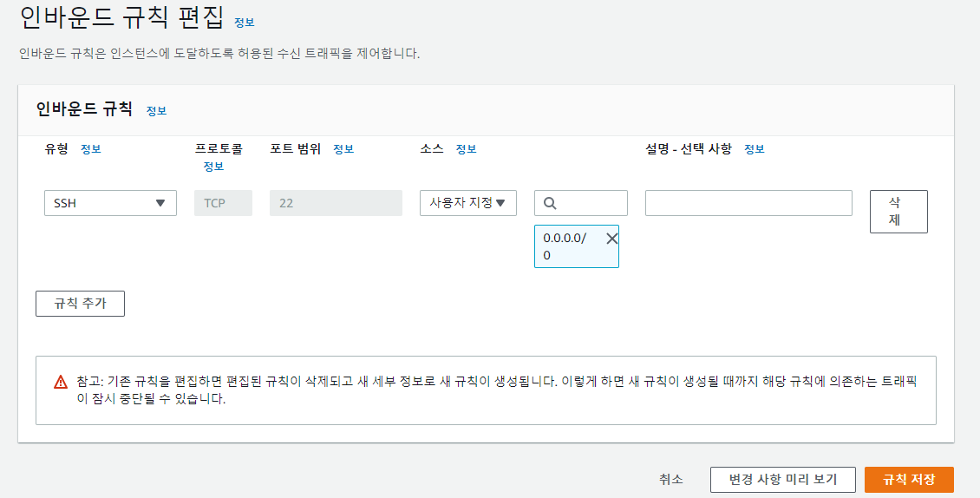The width and height of the screenshot is (980, 498).
Task: Open the 정보 link beside page title
Action: tap(245, 23)
